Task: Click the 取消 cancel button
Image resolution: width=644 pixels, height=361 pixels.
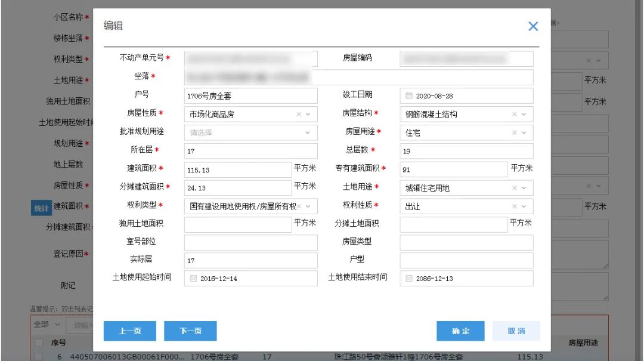Action: pos(516,331)
